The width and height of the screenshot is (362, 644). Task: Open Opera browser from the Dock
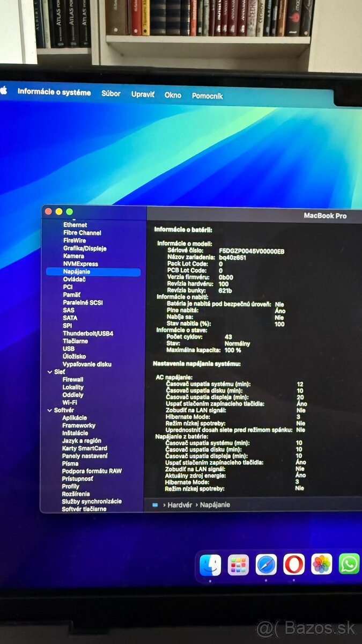click(294, 564)
